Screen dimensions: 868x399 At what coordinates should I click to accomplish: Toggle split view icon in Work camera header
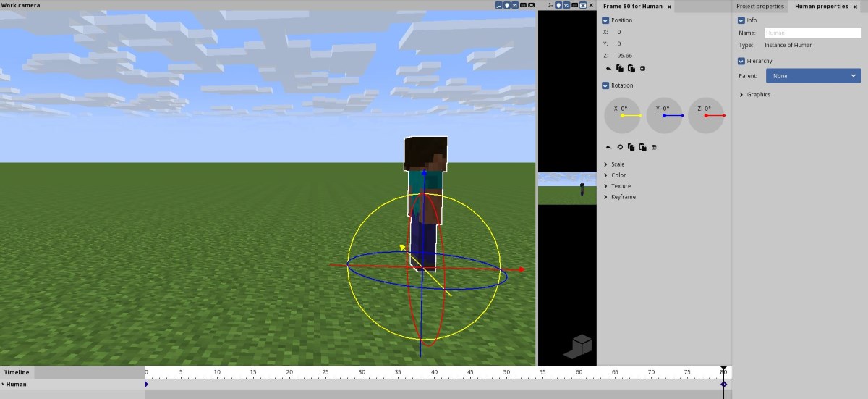tap(523, 5)
